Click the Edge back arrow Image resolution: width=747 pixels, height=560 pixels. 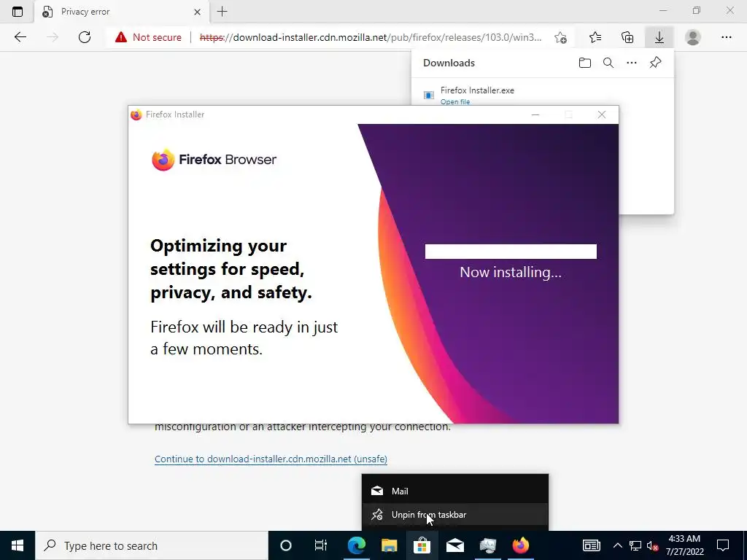click(x=20, y=37)
